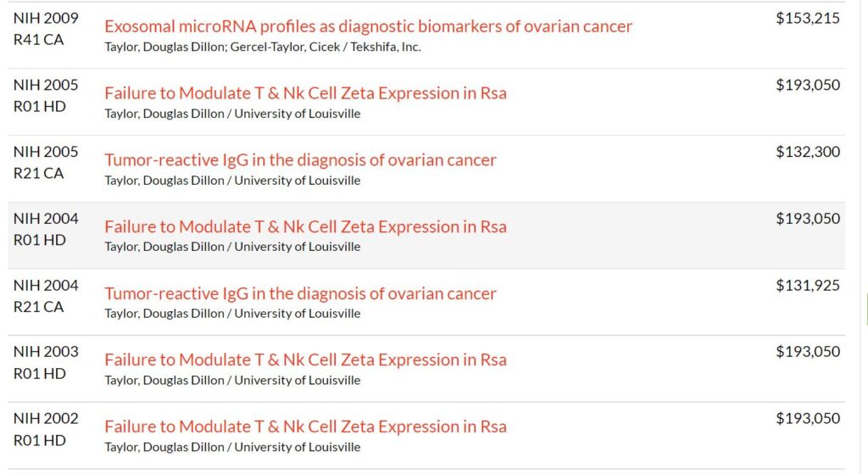Click the NIH 2004 R01 HD row label
Viewport: 868px width, 474px height.
pos(46,229)
